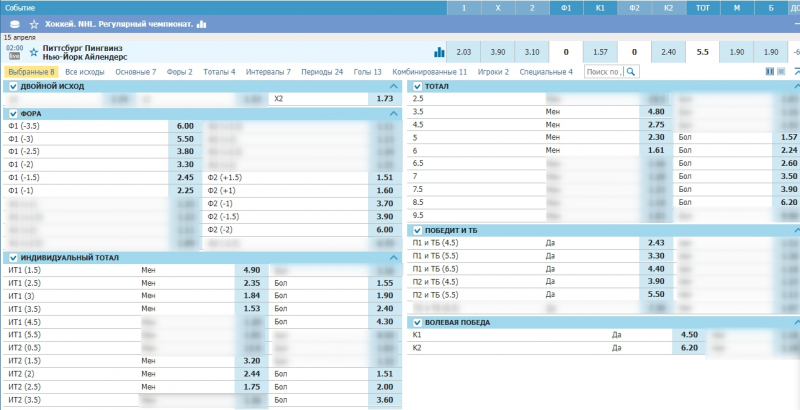Pick double chance X2 at 1.73

pyautogui.click(x=384, y=99)
